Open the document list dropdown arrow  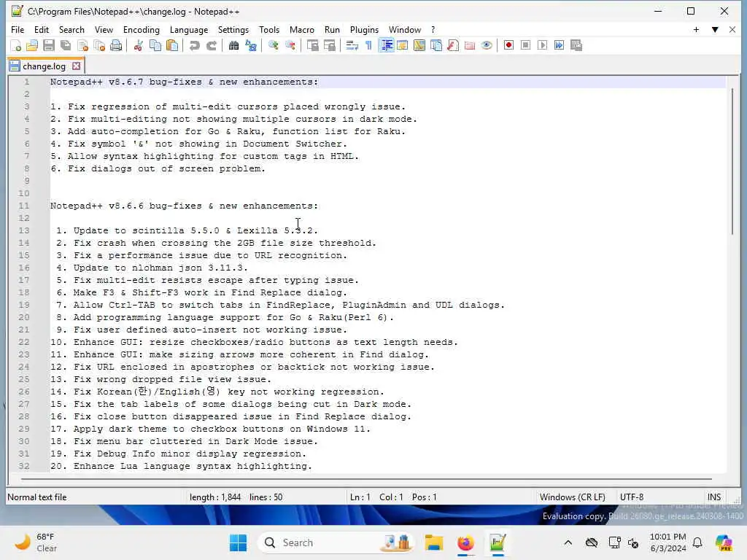715,29
